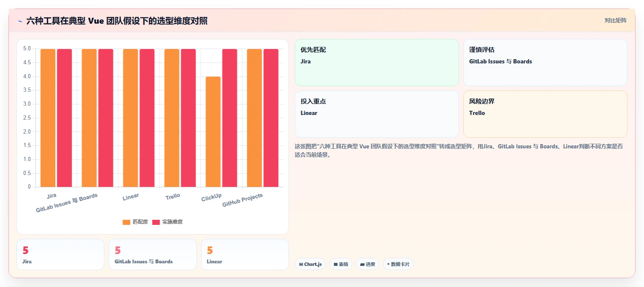This screenshot has width=644, height=287.
Task: Click the Linear x-axis label
Action: click(131, 197)
